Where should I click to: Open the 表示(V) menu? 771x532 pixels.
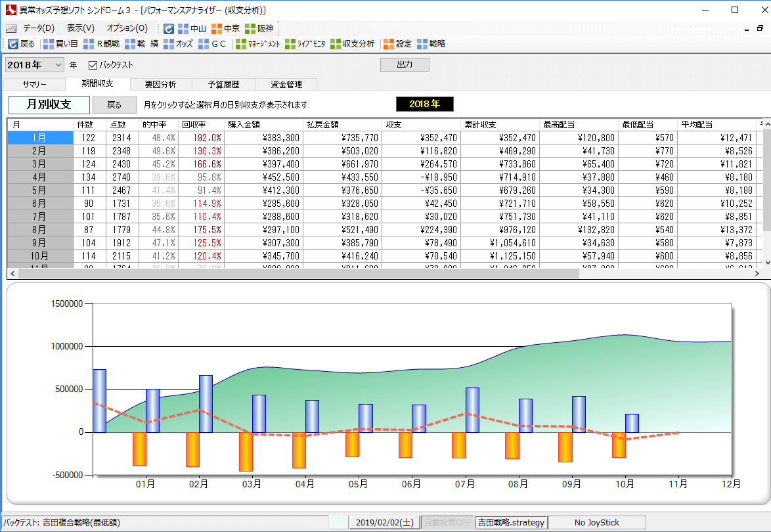coord(81,28)
